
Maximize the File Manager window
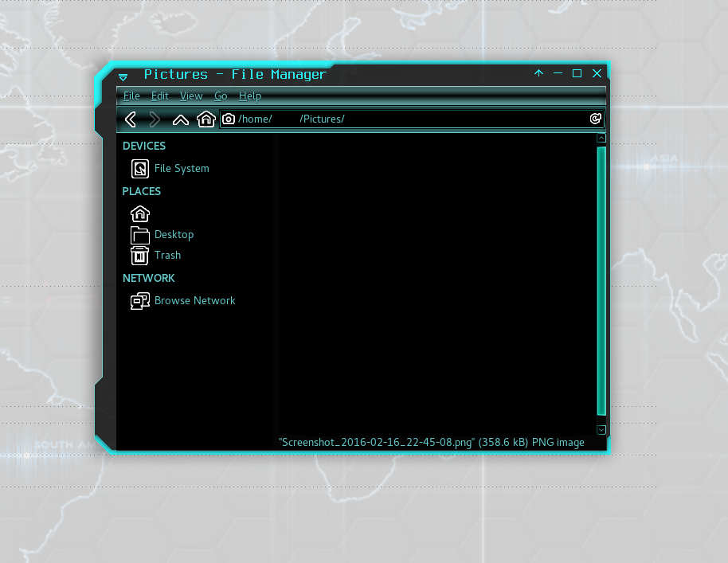coord(577,73)
